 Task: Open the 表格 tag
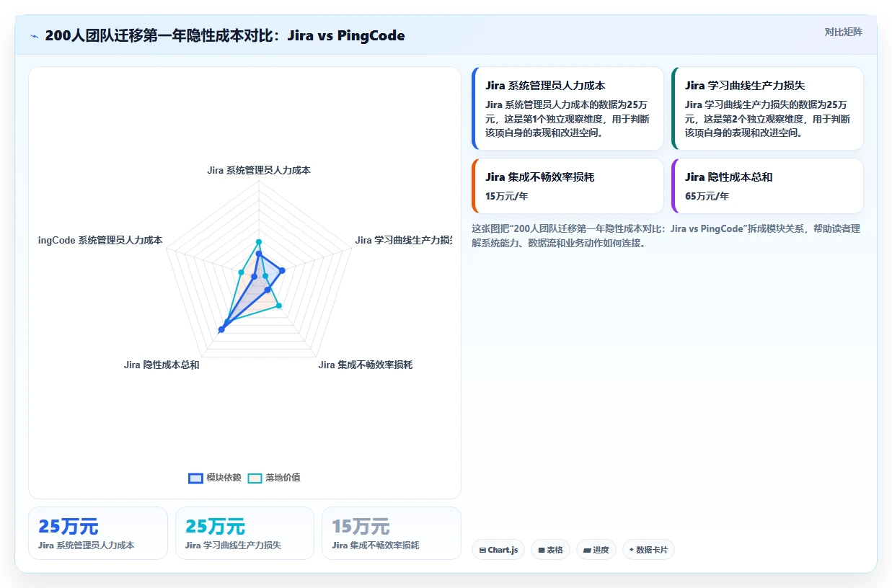click(550, 550)
